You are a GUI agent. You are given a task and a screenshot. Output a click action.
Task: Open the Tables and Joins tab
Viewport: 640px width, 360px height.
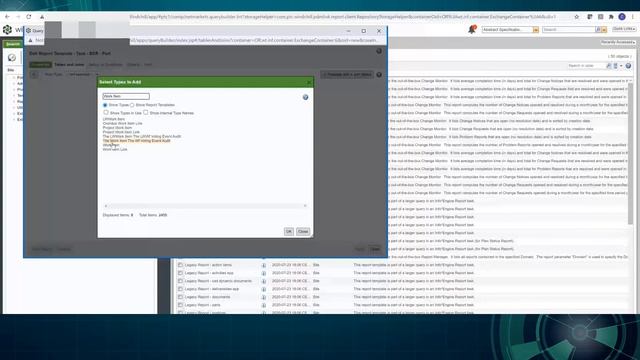point(69,64)
